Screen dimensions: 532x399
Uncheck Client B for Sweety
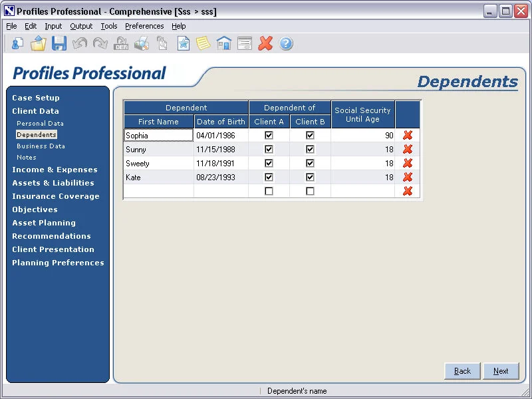coord(310,163)
